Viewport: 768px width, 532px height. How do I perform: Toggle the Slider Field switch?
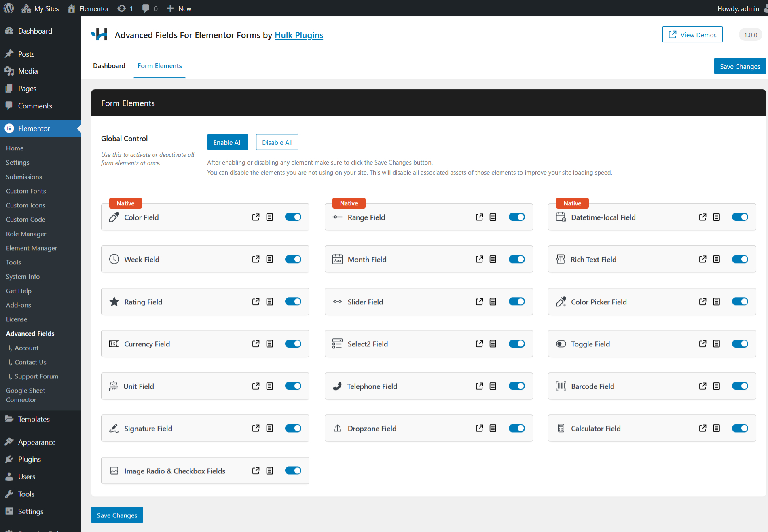516,302
